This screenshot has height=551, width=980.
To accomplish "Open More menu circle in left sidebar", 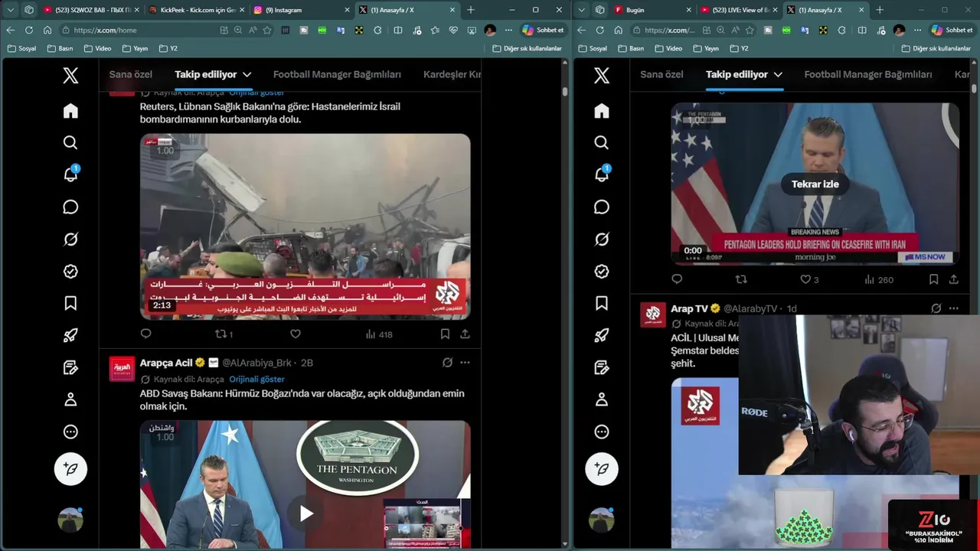I will coord(70,432).
